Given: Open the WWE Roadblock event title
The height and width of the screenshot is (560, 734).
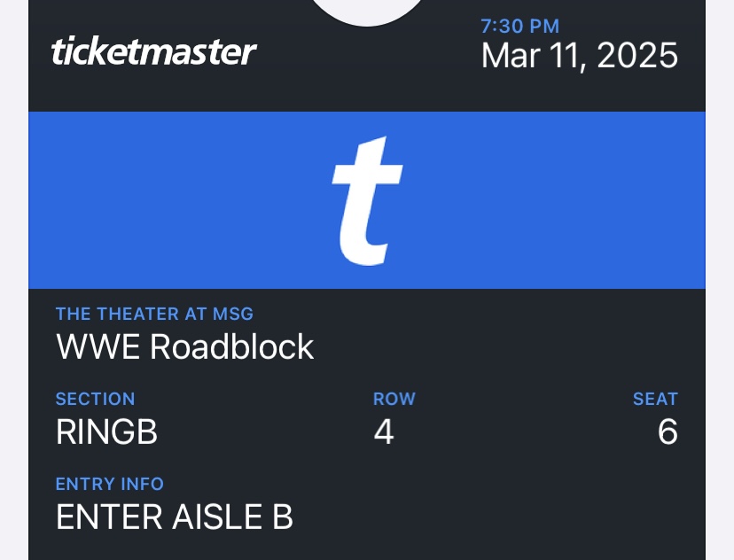Looking at the screenshot, I should [184, 346].
